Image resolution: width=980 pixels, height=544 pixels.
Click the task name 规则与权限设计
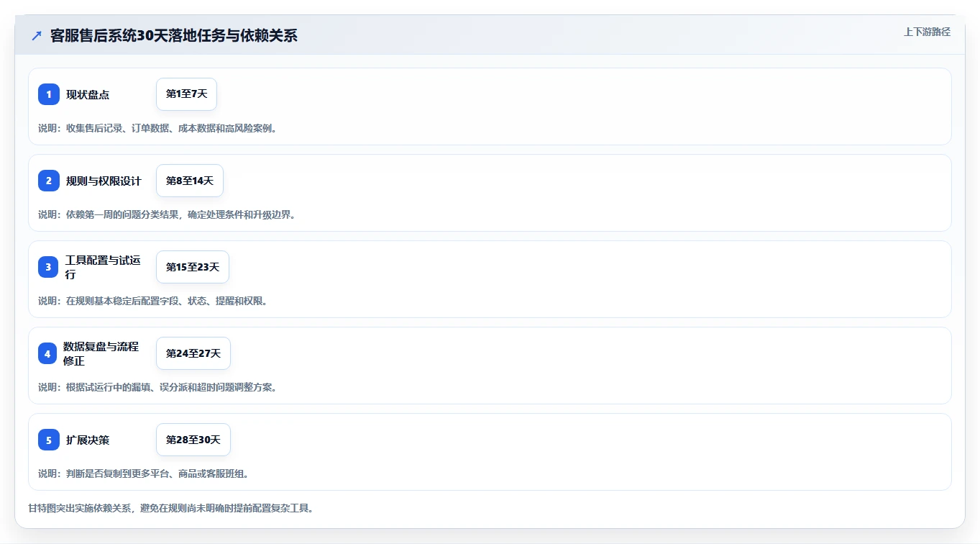point(104,181)
